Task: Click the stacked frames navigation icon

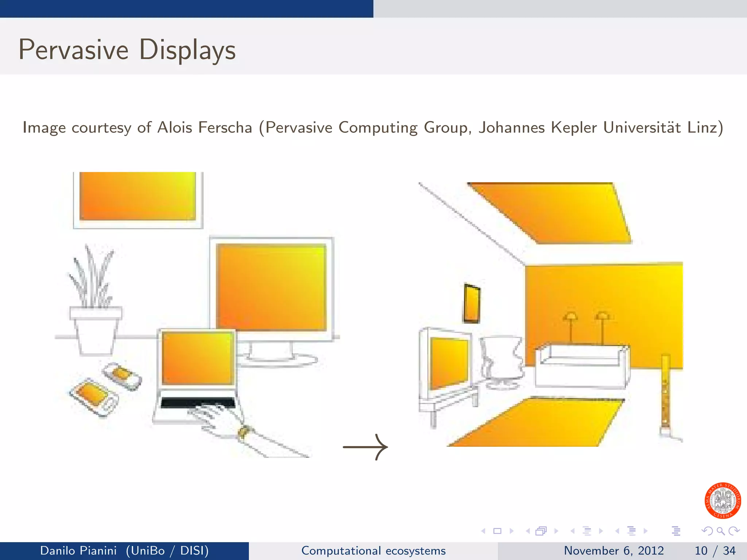Action: (541, 531)
